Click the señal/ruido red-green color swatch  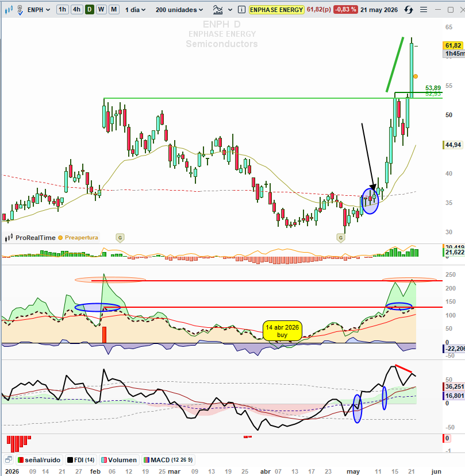pyautogui.click(x=21, y=460)
